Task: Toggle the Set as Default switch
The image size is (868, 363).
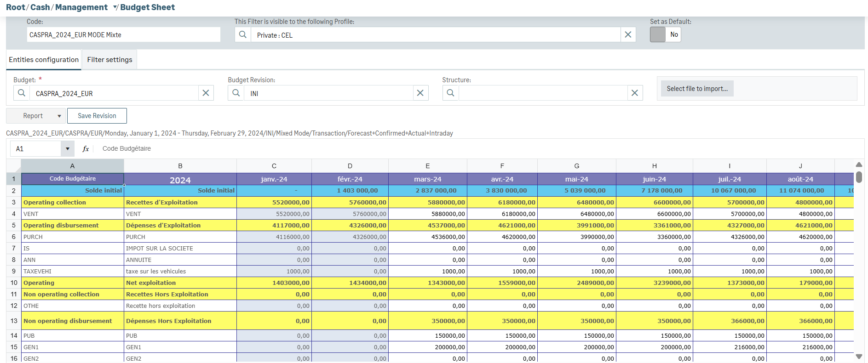Action: coord(665,35)
